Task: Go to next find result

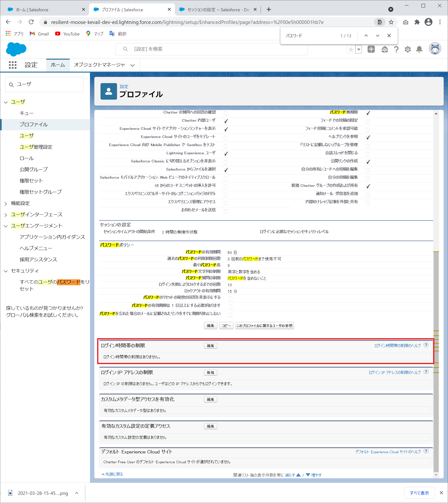Action: 377,36
